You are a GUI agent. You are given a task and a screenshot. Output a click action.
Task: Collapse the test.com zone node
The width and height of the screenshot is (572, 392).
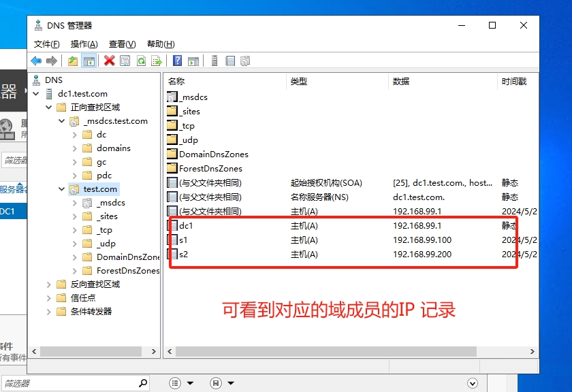tap(62, 189)
